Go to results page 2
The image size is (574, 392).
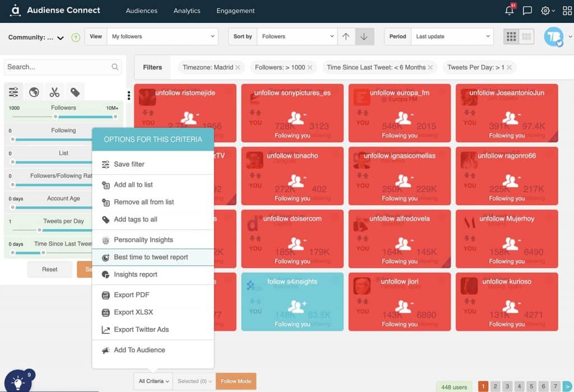pyautogui.click(x=495, y=386)
